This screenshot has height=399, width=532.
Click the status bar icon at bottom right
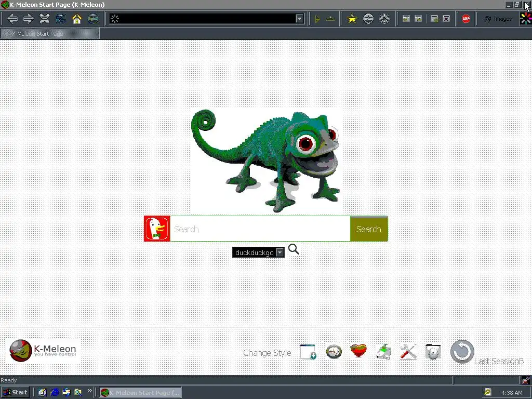[526, 380]
